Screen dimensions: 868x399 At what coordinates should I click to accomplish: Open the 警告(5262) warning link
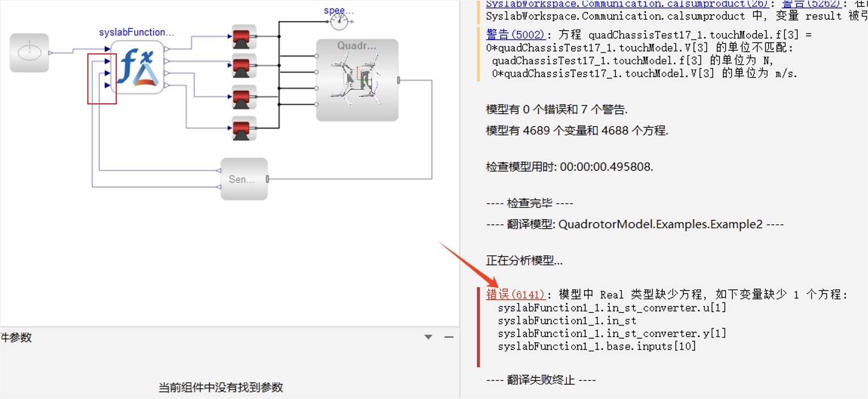click(x=811, y=4)
